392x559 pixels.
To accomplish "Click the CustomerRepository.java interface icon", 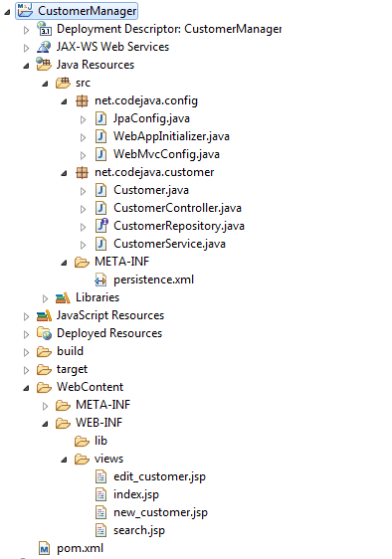I will [101, 226].
